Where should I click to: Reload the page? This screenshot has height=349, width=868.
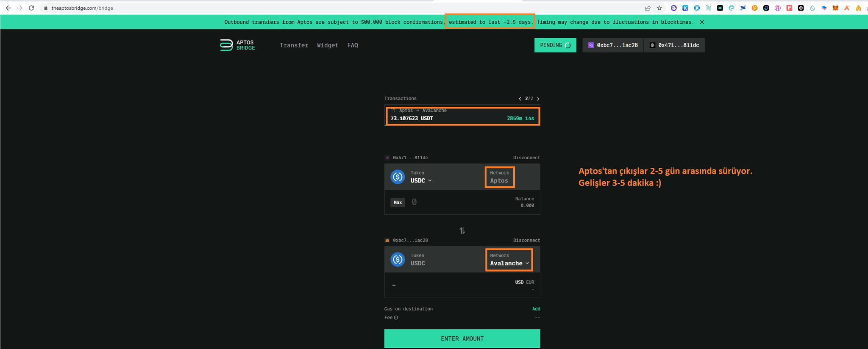[31, 8]
